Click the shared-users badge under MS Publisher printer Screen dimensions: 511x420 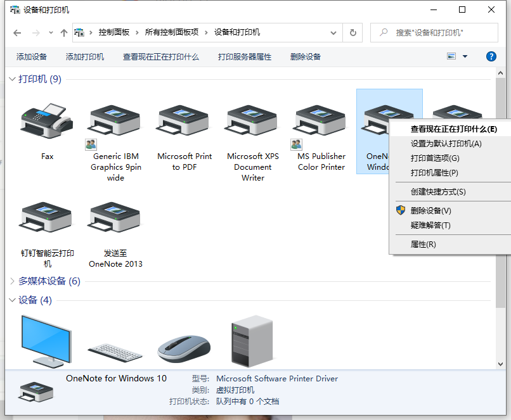296,144
